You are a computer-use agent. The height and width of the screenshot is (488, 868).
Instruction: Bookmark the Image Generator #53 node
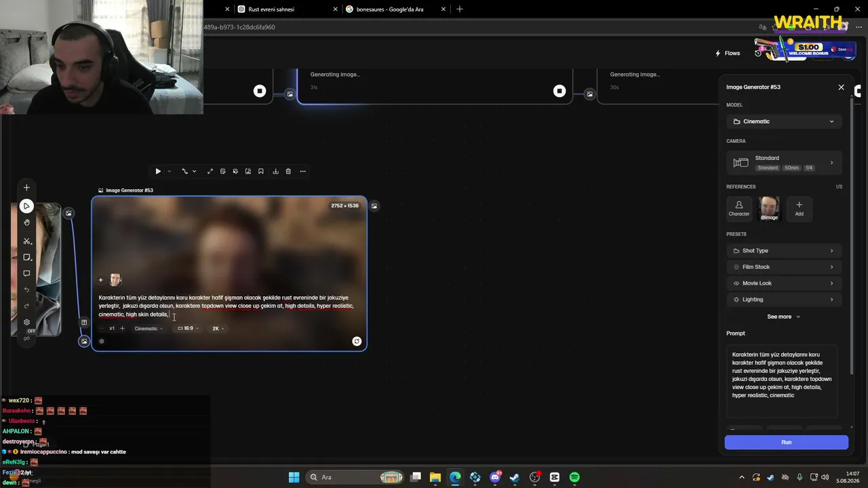(261, 171)
